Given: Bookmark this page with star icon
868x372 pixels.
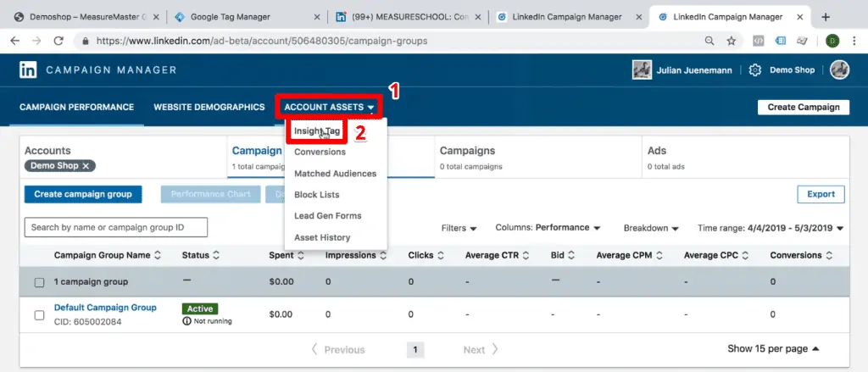Looking at the screenshot, I should coord(732,41).
